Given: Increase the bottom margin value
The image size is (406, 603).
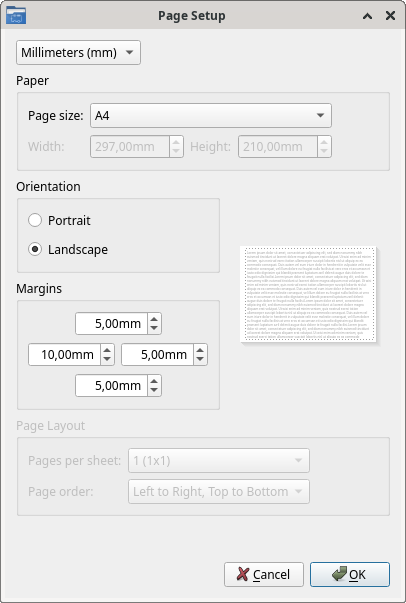Looking at the screenshot, I should pyautogui.click(x=154, y=380).
